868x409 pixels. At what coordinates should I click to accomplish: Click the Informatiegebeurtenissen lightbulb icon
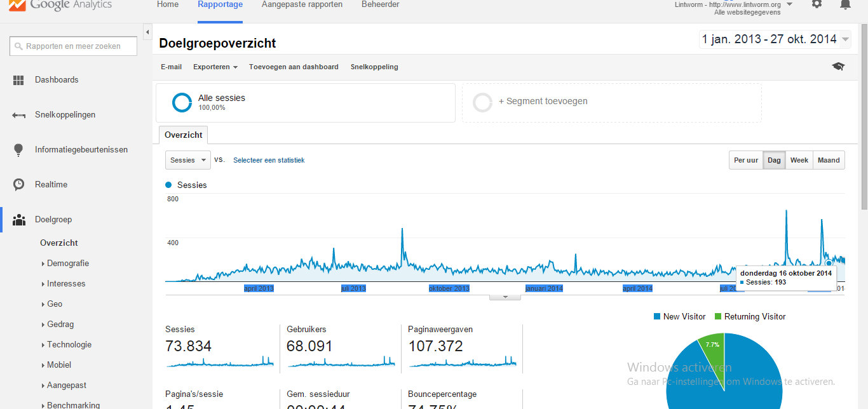pos(19,150)
